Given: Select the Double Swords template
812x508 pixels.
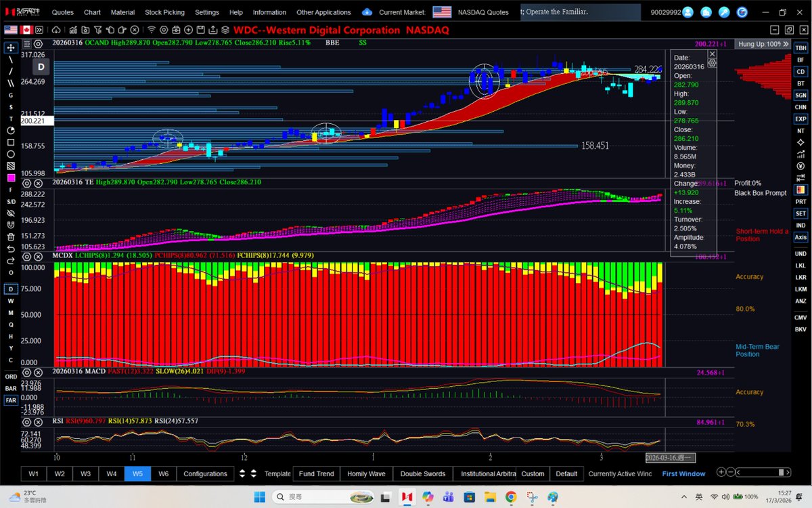Looking at the screenshot, I should click(x=423, y=473).
